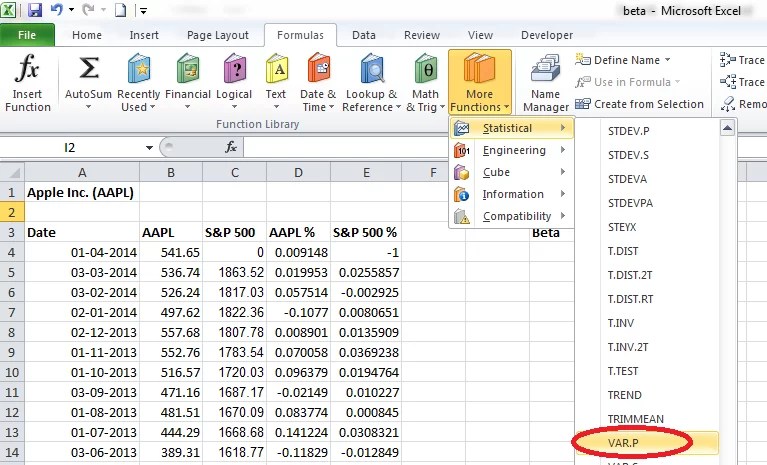The width and height of the screenshot is (767, 465).
Task: Open the Name Manager icon
Action: (x=545, y=69)
